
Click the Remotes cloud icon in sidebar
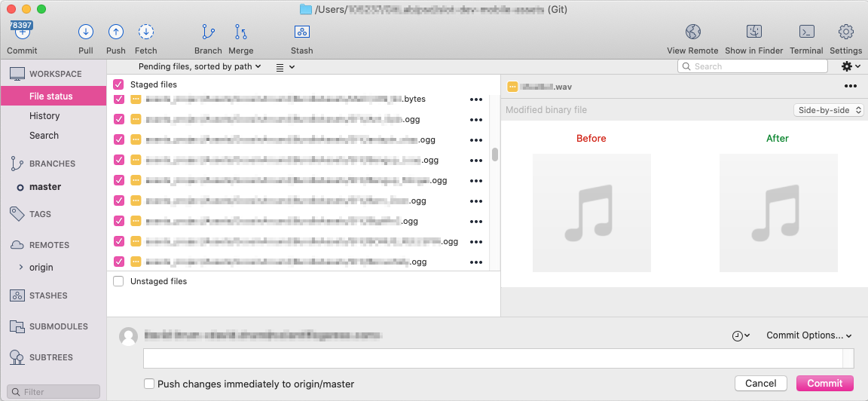[17, 245]
